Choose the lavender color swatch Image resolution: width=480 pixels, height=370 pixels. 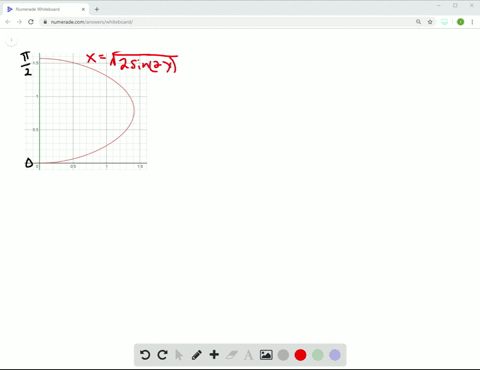coord(335,355)
